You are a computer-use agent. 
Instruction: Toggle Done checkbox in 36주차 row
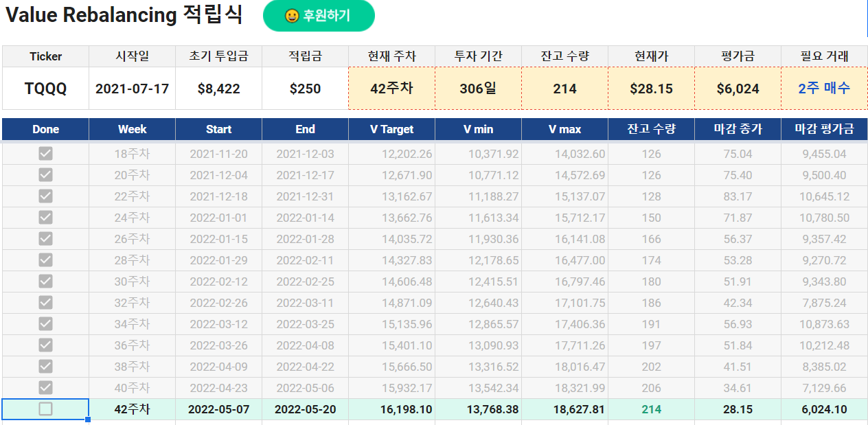(45, 345)
